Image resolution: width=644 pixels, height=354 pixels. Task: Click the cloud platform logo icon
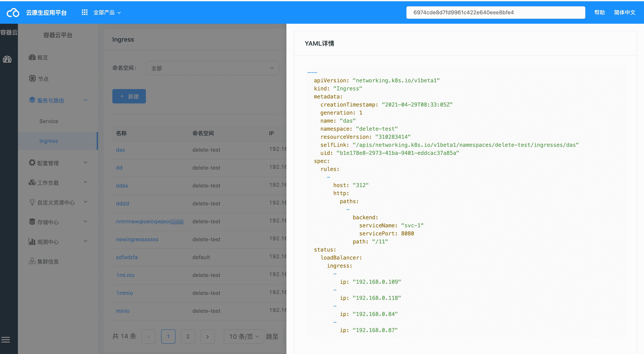(x=13, y=13)
